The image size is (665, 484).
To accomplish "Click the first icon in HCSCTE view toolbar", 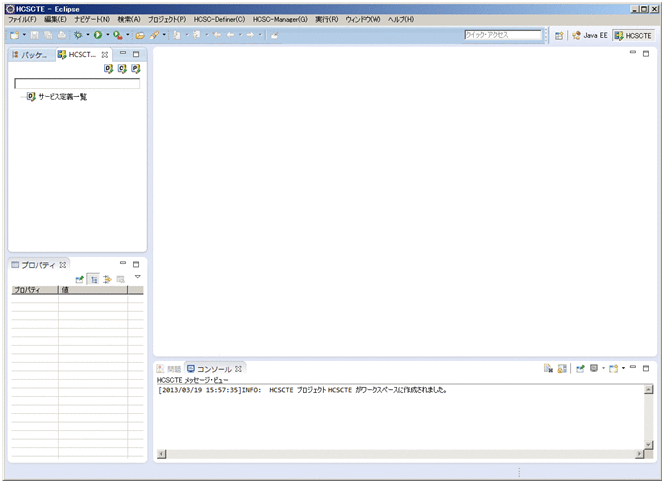I will 108,69.
